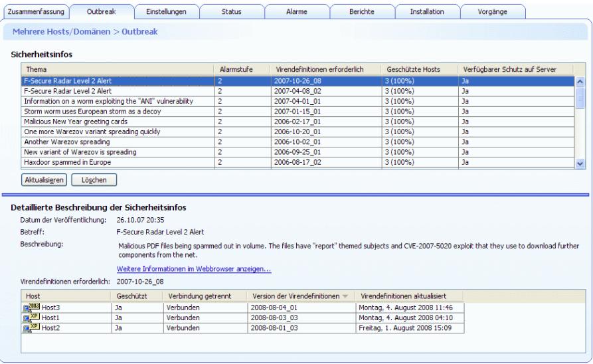The image size is (593, 364).
Task: Select the Host2 name in host table
Action: point(50,328)
